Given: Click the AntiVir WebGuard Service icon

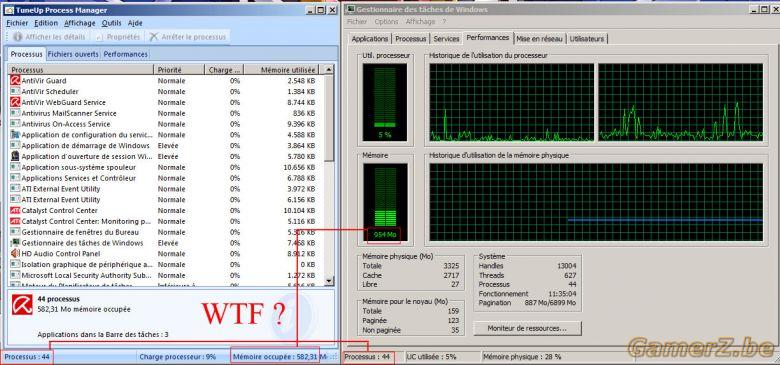Looking at the screenshot, I should click(15, 102).
